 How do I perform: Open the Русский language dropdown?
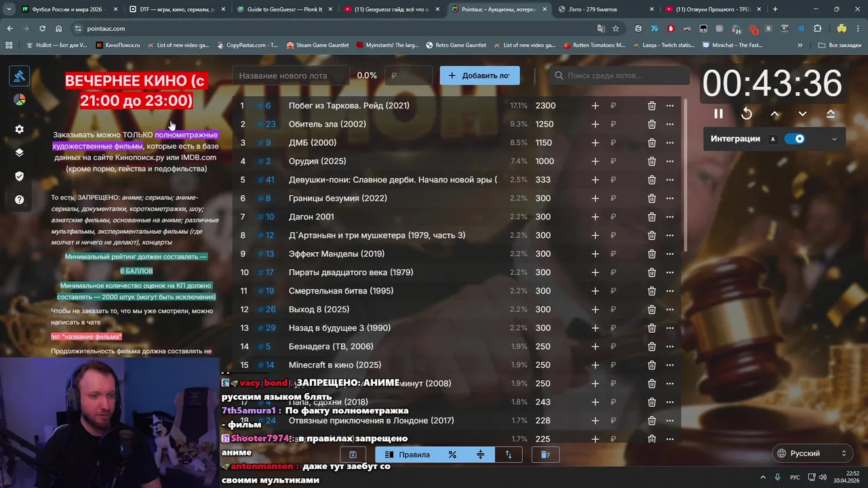click(812, 453)
